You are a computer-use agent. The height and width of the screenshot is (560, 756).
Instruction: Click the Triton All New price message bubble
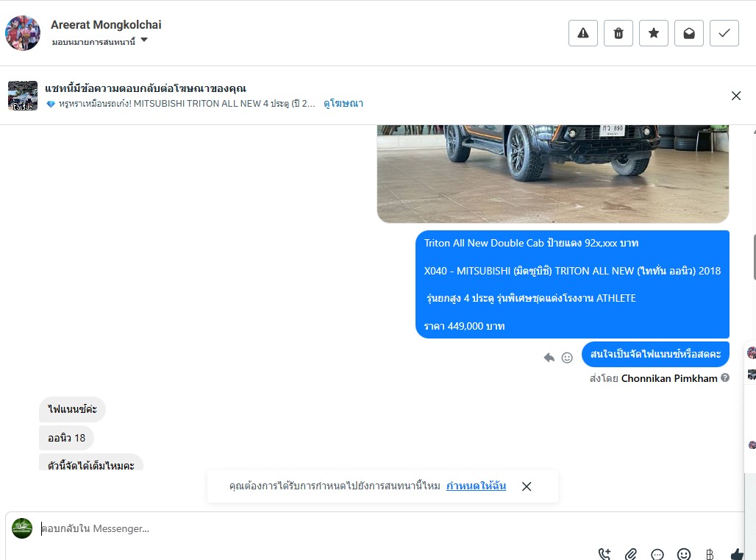point(572,284)
